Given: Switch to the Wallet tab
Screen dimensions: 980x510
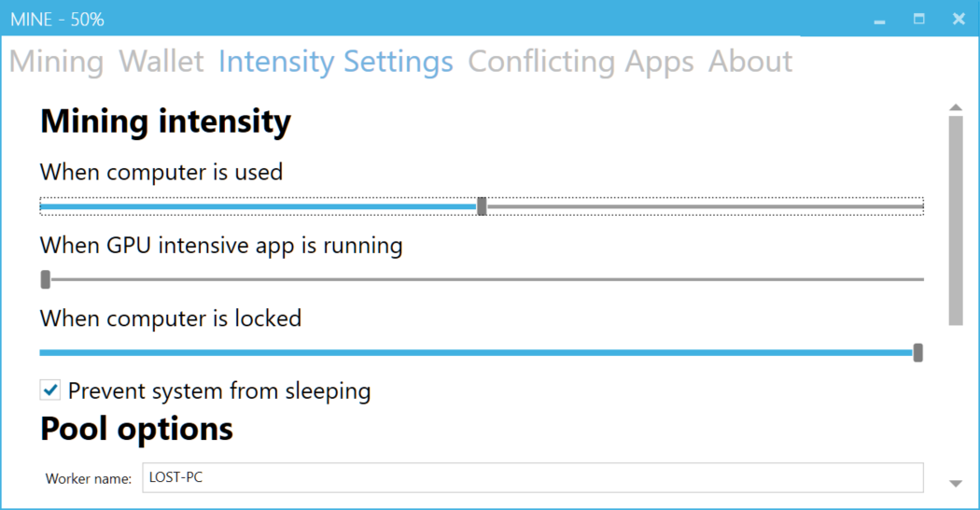Looking at the screenshot, I should click(x=161, y=62).
